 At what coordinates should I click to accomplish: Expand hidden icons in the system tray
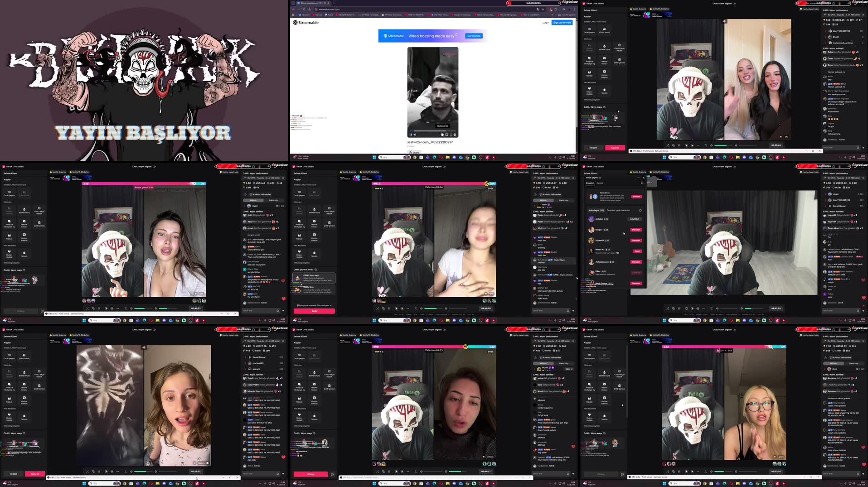[x=840, y=483]
